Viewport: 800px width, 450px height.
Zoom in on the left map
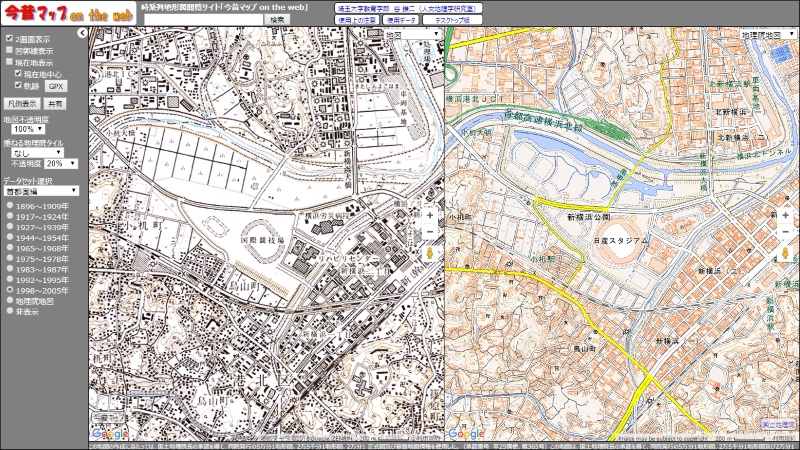[x=430, y=215]
